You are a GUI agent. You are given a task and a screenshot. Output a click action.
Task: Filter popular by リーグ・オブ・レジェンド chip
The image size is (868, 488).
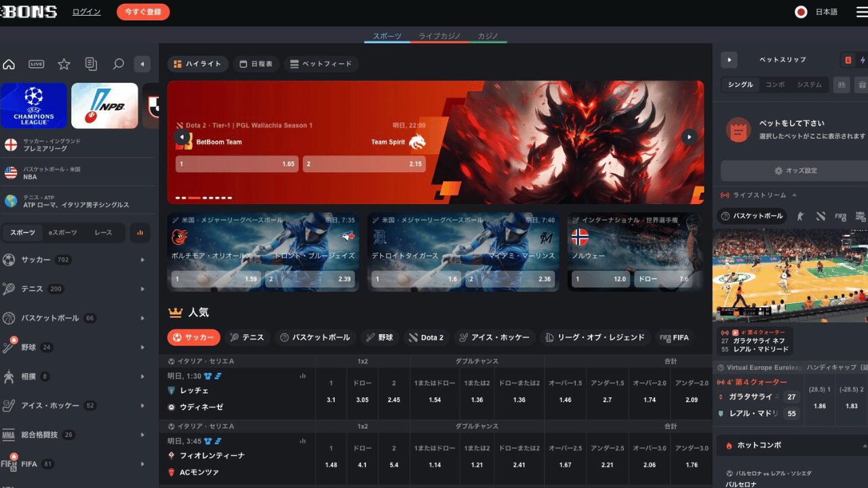(x=595, y=338)
